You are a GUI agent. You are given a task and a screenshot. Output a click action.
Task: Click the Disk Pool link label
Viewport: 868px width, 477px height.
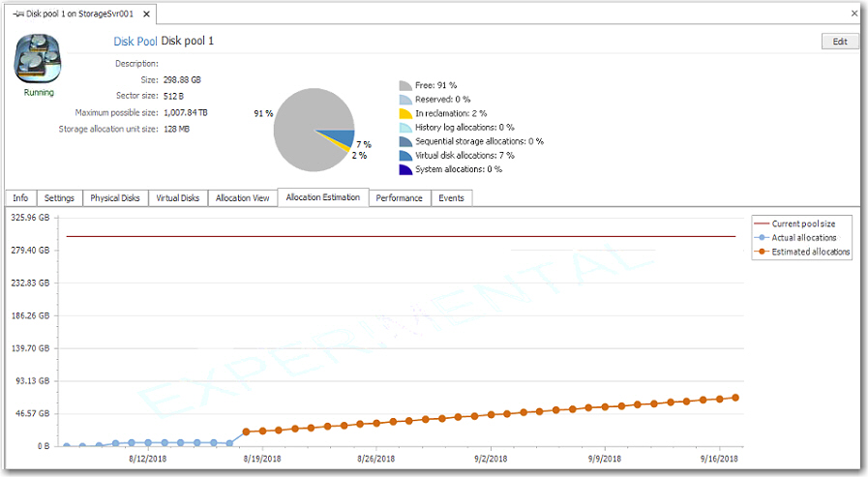pyautogui.click(x=135, y=42)
